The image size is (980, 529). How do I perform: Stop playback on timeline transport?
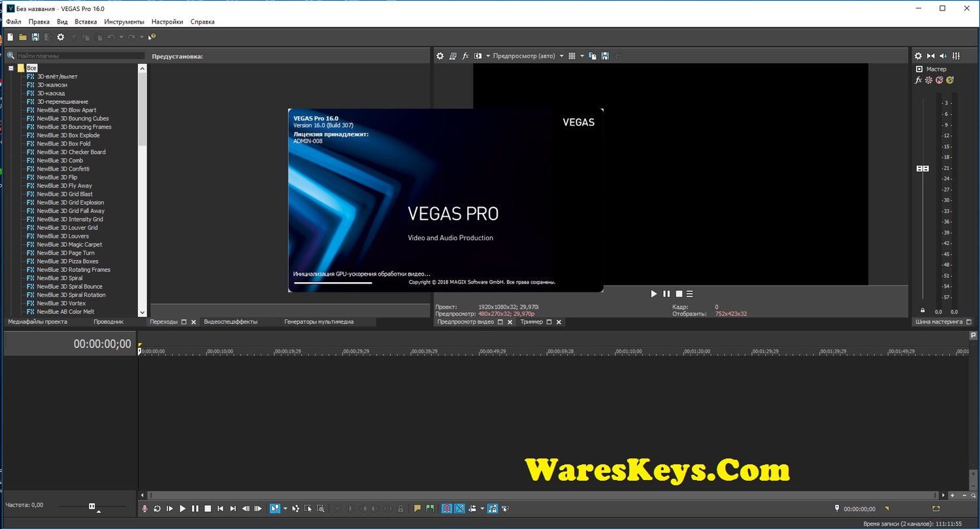click(x=208, y=508)
